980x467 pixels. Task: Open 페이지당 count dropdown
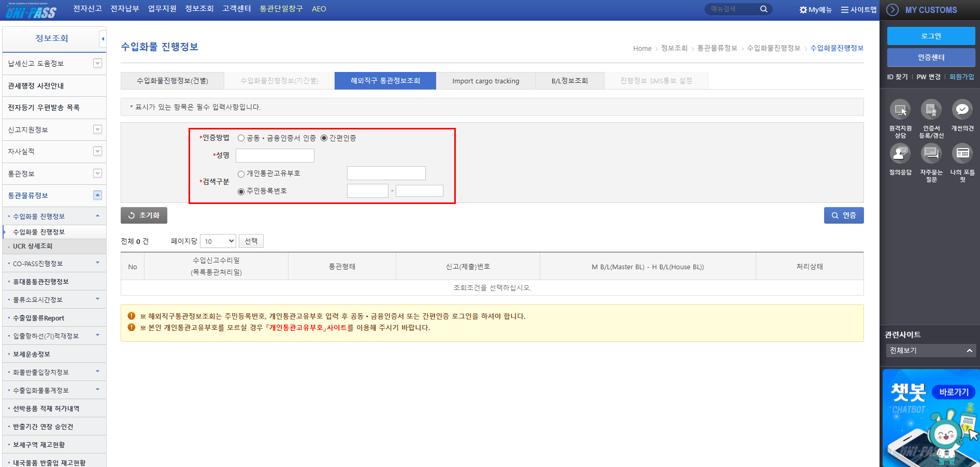pyautogui.click(x=218, y=241)
